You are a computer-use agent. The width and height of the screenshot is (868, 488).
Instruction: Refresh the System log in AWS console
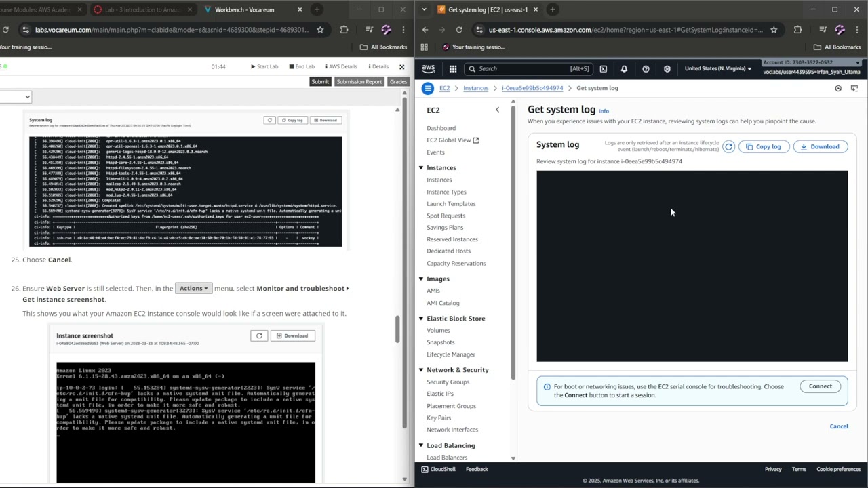[x=728, y=146]
